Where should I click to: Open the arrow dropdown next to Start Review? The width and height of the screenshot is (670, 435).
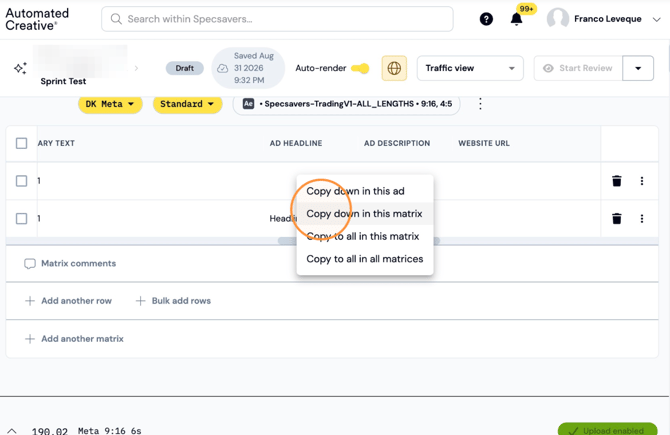[638, 68]
